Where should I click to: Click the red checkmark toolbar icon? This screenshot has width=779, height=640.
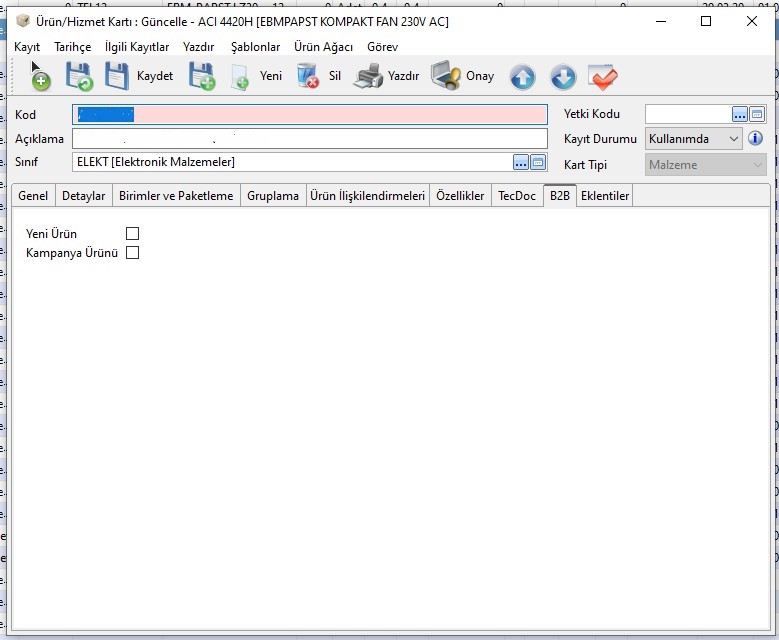603,77
